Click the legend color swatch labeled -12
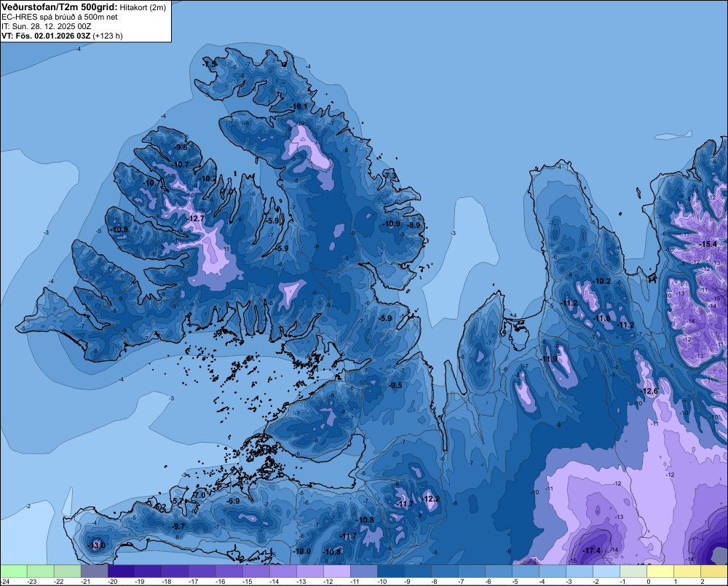Image resolution: width=728 pixels, height=586 pixels. tap(337, 571)
